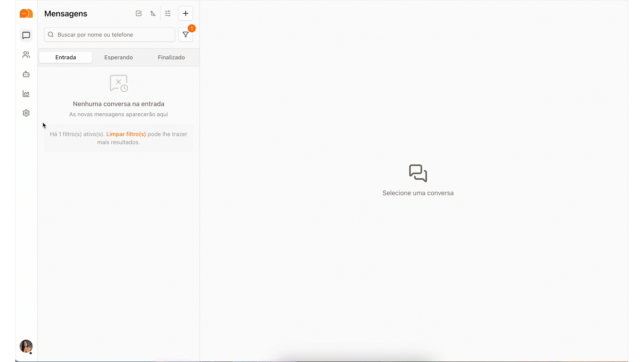The width and height of the screenshot is (644, 362).
Task: Select a conversation via Selecione uma conversa area
Action: pyautogui.click(x=418, y=181)
